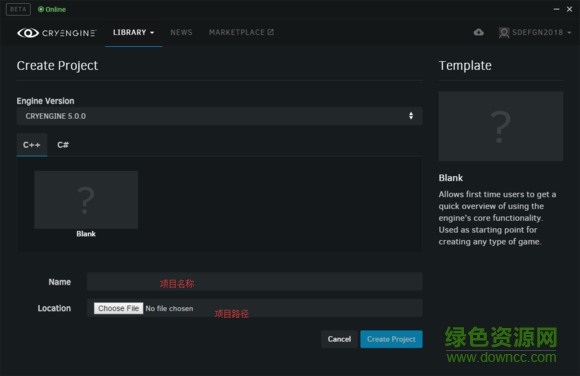Click the Blank template label
Viewport: 580px width, 376px height.
coord(86,234)
